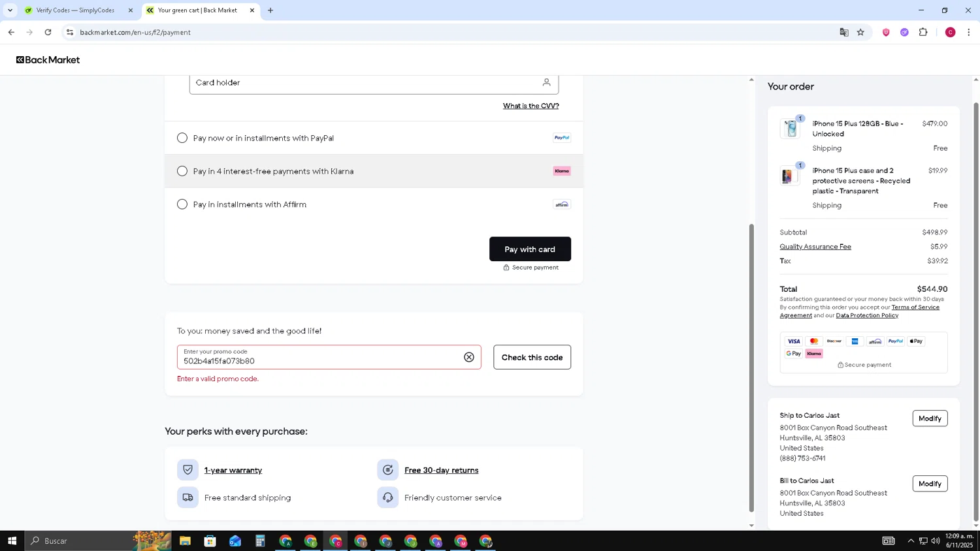
Task: Click the customer service headset icon
Action: [388, 497]
